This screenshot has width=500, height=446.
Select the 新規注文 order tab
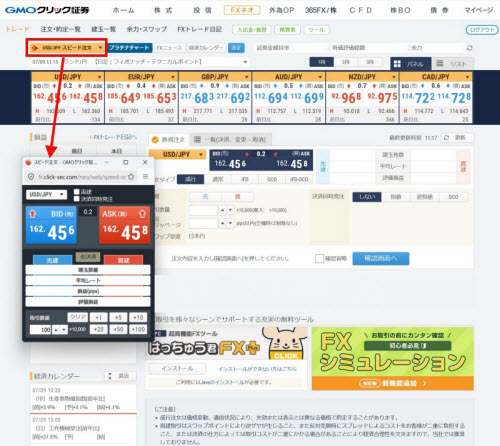coord(169,139)
